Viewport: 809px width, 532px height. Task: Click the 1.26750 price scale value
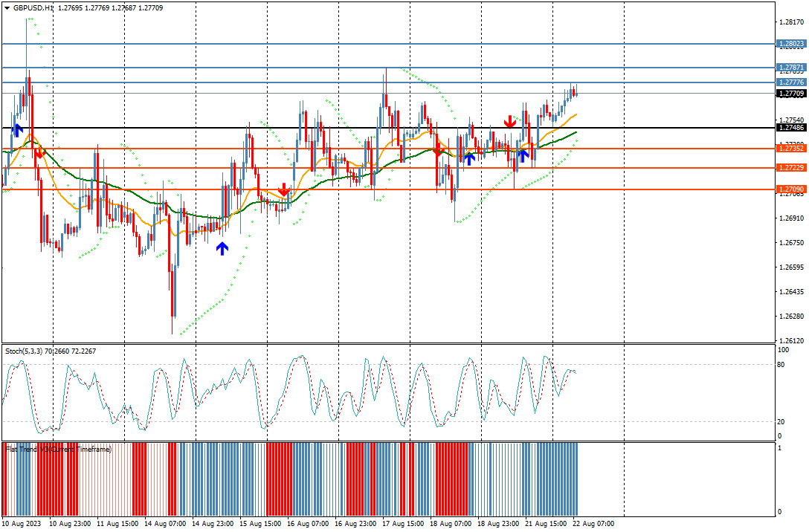pos(791,243)
